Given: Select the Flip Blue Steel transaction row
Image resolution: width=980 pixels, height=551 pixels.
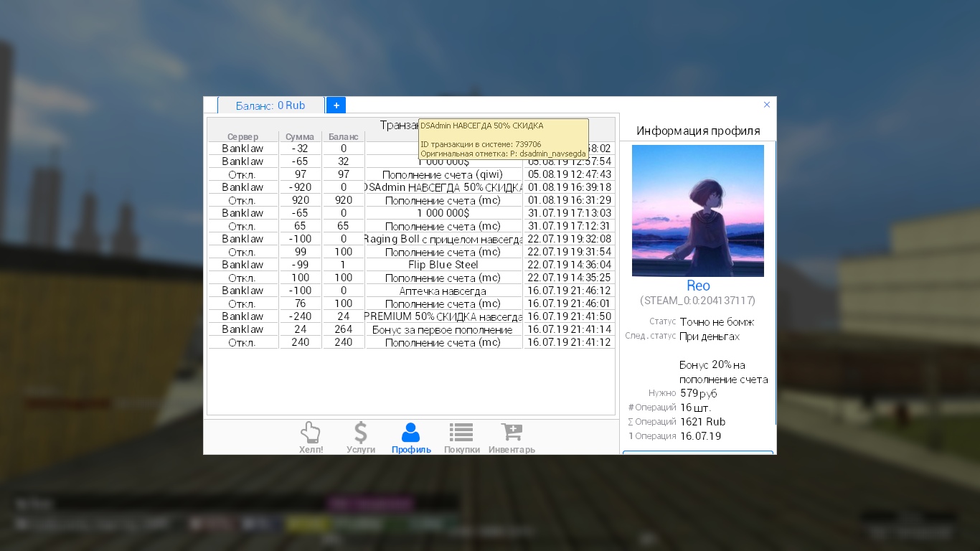Looking at the screenshot, I should point(443,265).
